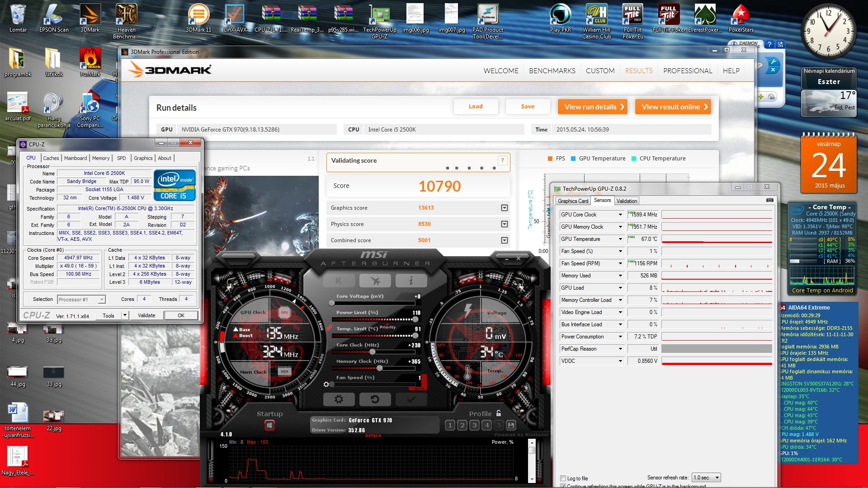Viewport: 868px width, 488px height.
Task: Open FurMark desktop icon
Action: pyautogui.click(x=90, y=62)
